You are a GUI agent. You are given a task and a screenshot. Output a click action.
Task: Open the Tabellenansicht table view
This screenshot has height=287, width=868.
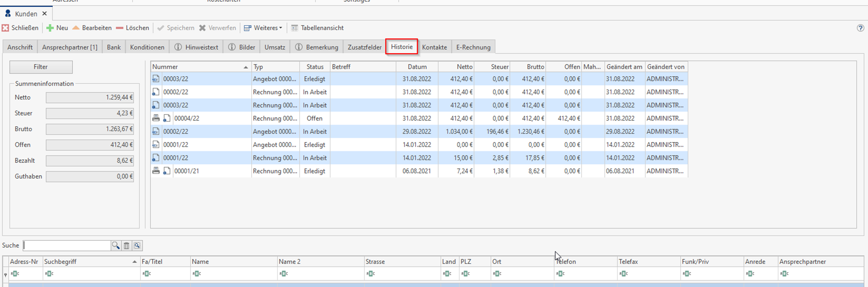tap(317, 28)
